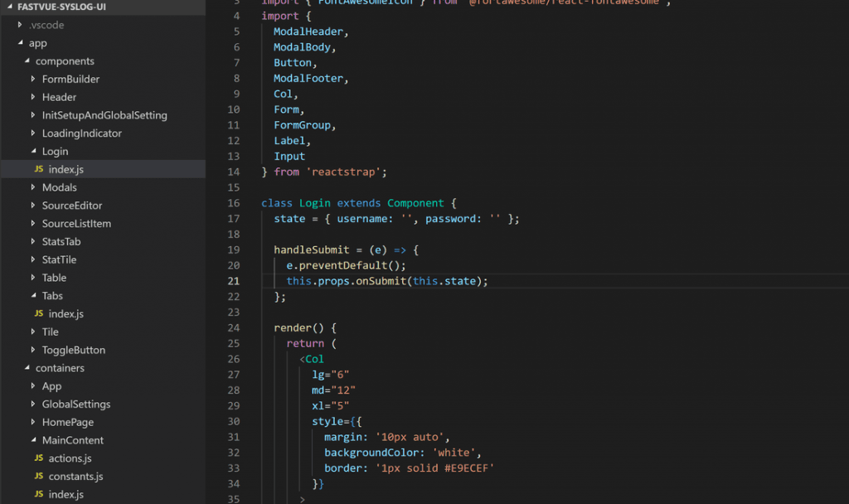
Task: Click render() method declaration
Action: pyautogui.click(x=298, y=327)
